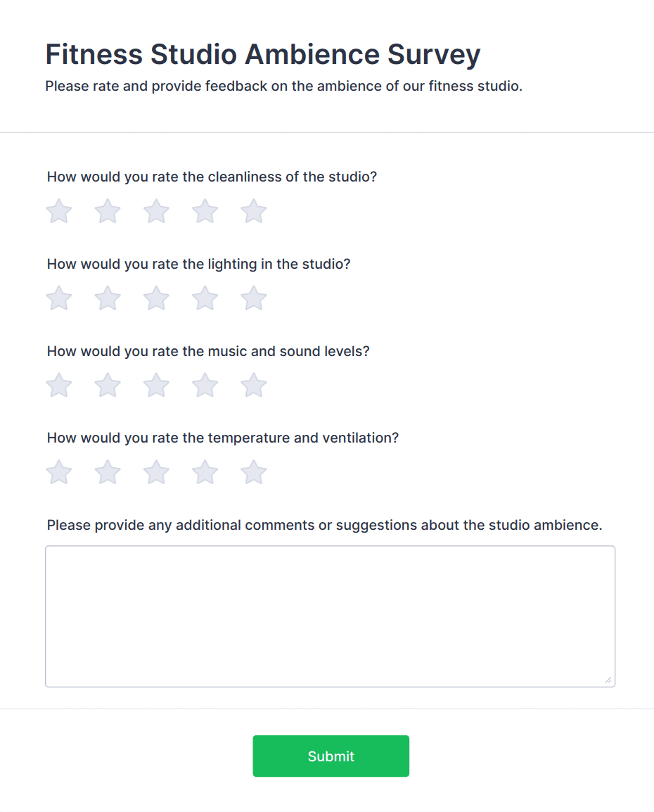Image resolution: width=654 pixels, height=812 pixels.
Task: Grab the comment box resize handle
Action: coord(608,680)
